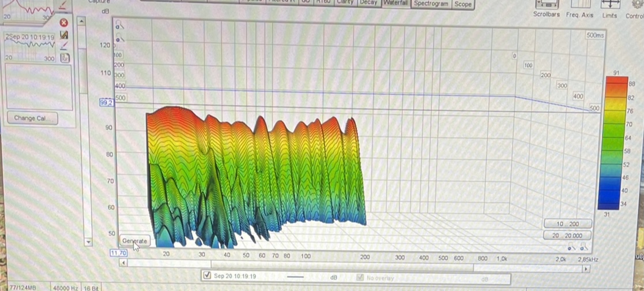The height and width of the screenshot is (291, 644).
Task: Click the vertical scrollbar down arrow
Action: point(88,242)
